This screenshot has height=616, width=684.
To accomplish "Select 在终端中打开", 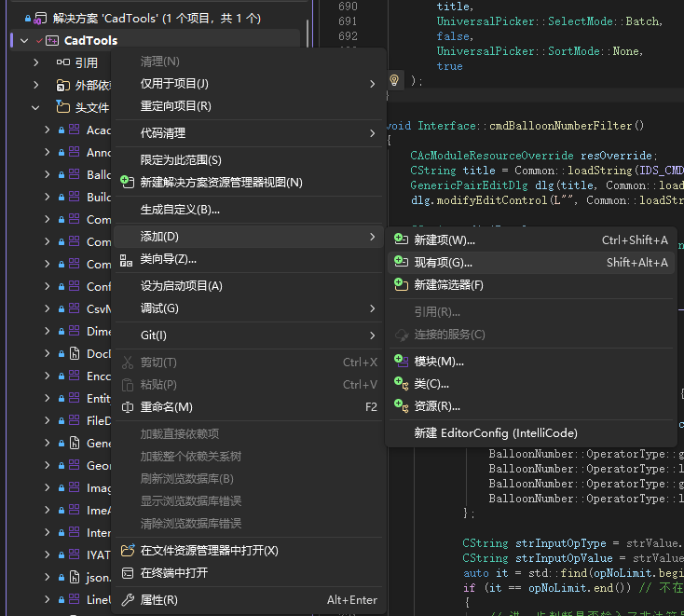I will pos(249,573).
